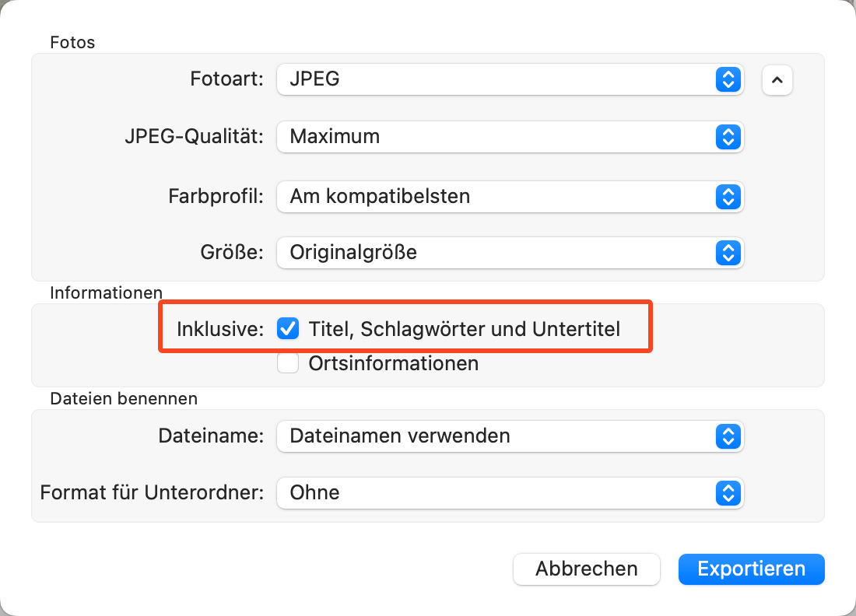Click the Exportieren button
856x616 pixels.
[x=751, y=569]
